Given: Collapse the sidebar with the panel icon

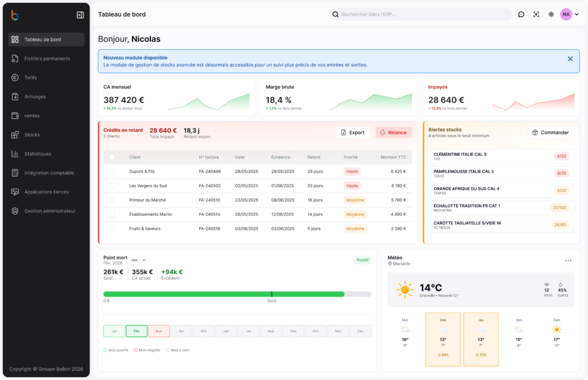Looking at the screenshot, I should click(80, 15).
